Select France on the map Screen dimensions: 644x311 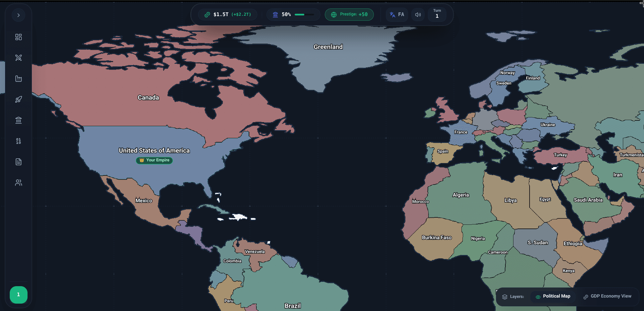pyautogui.click(x=461, y=132)
